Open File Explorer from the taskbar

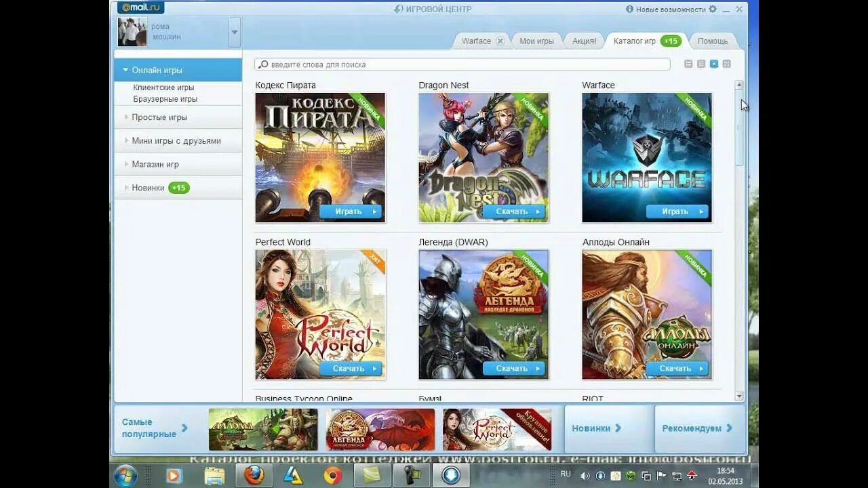tap(214, 476)
